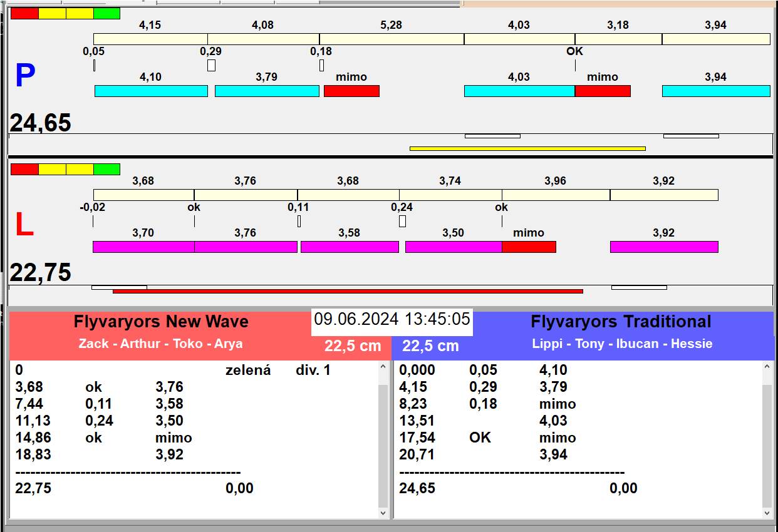Select the magenta 3,58 run bar

350,247
